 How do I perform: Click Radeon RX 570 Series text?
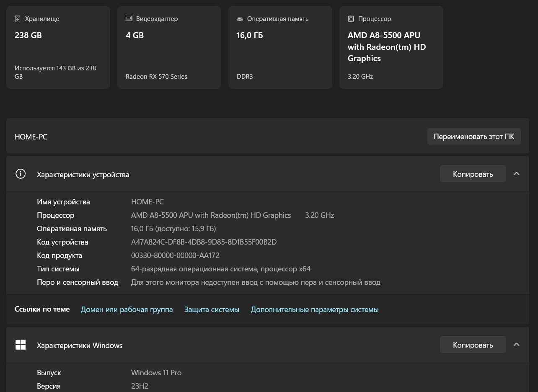156,76
